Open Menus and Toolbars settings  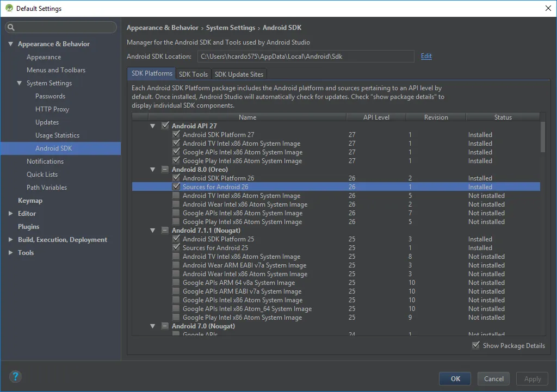(x=56, y=70)
